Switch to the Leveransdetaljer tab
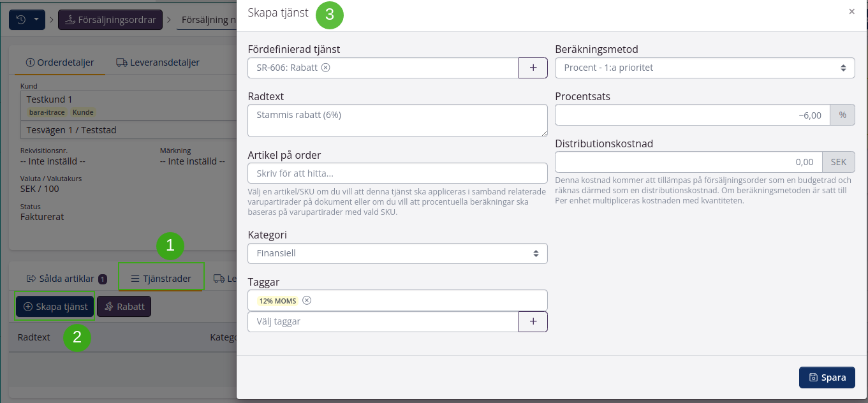 click(158, 62)
